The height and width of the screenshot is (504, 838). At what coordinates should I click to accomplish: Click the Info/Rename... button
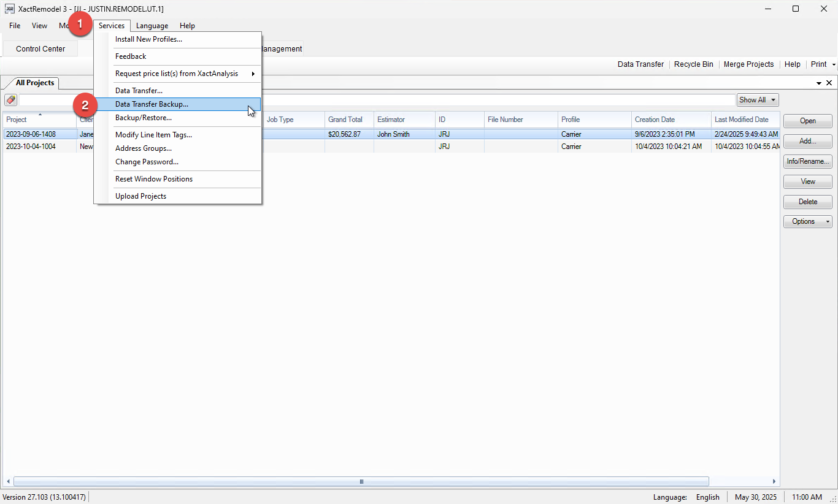808,161
